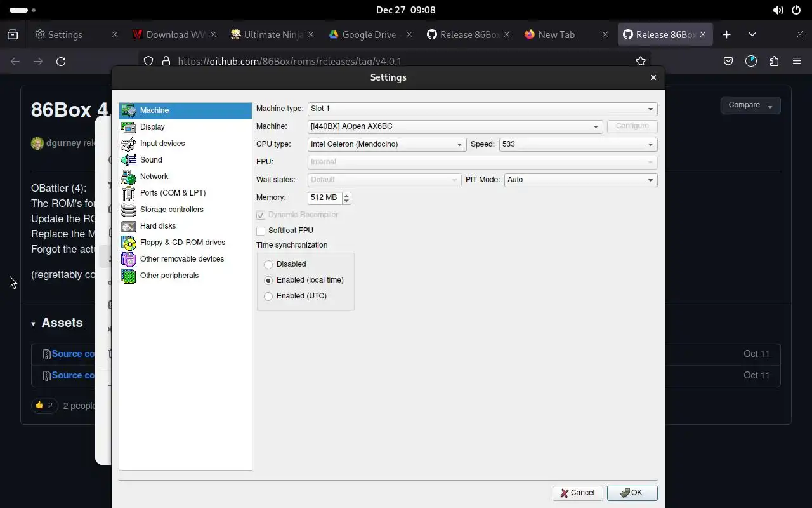Open a new browser tab
The image size is (812, 508).
[x=727, y=35]
